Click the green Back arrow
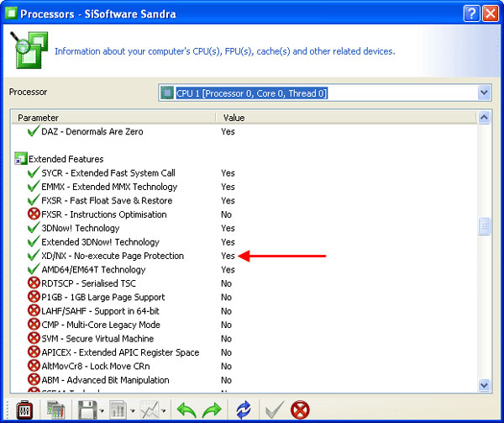The width and height of the screenshot is (504, 423). (186, 410)
